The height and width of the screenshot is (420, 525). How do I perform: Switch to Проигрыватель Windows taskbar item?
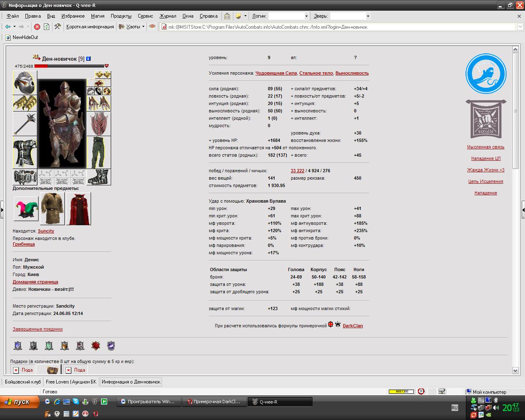point(148,402)
